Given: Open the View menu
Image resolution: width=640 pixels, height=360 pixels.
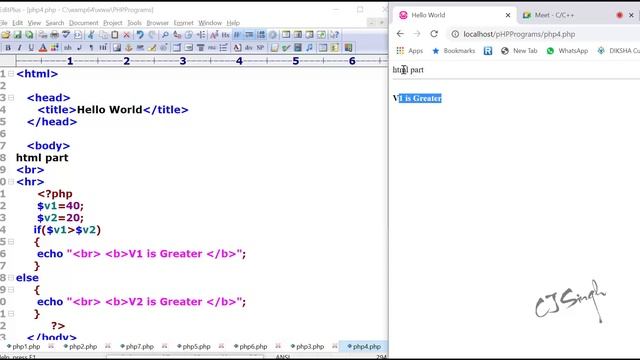Looking at the screenshot, I should [34, 23].
